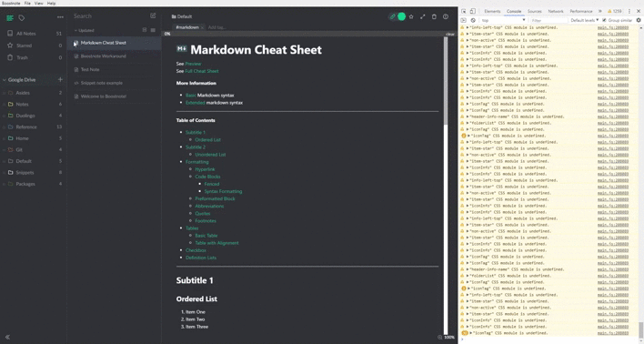Select the Boostnote Workaround note

click(115, 56)
